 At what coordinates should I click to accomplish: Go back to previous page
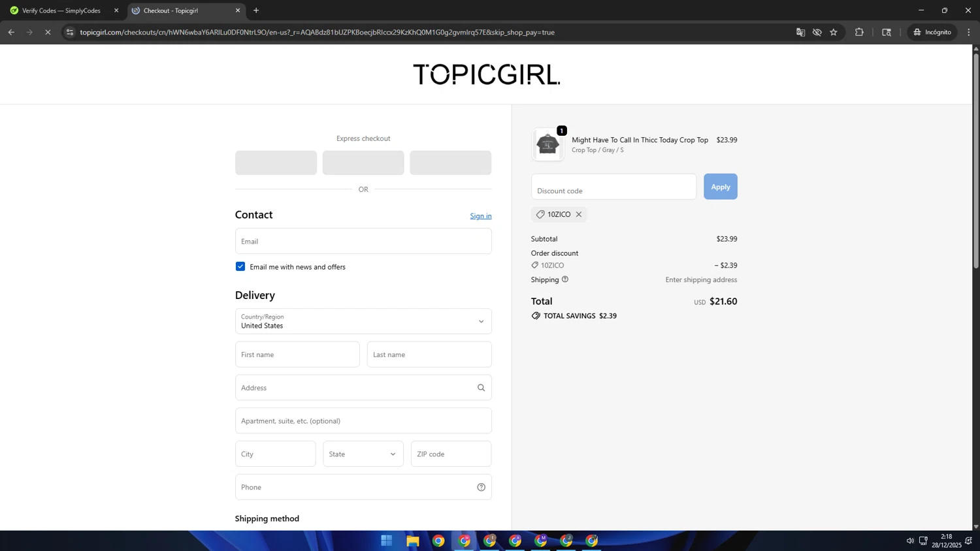[x=11, y=32]
